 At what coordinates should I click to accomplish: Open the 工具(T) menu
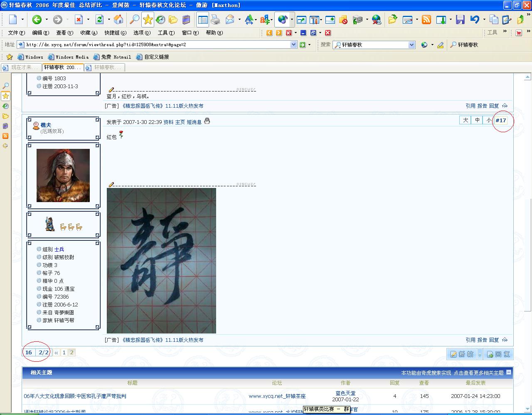click(x=166, y=33)
